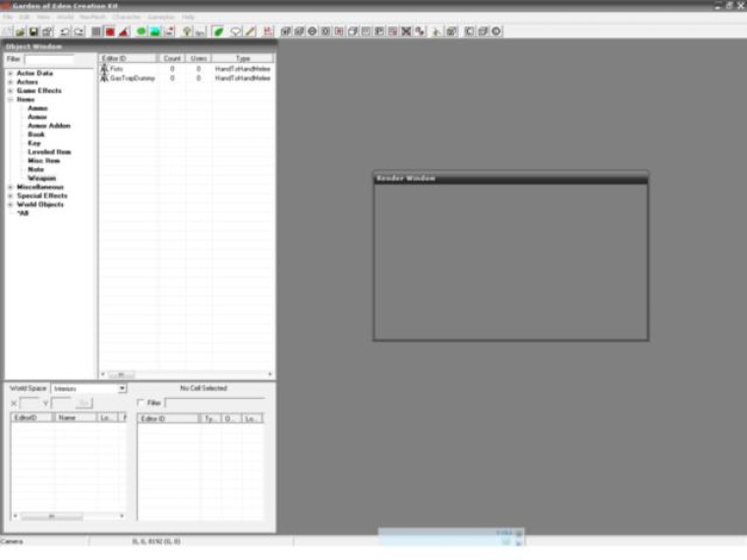
Task: Toggle snap to grid icon
Action: 95,31
